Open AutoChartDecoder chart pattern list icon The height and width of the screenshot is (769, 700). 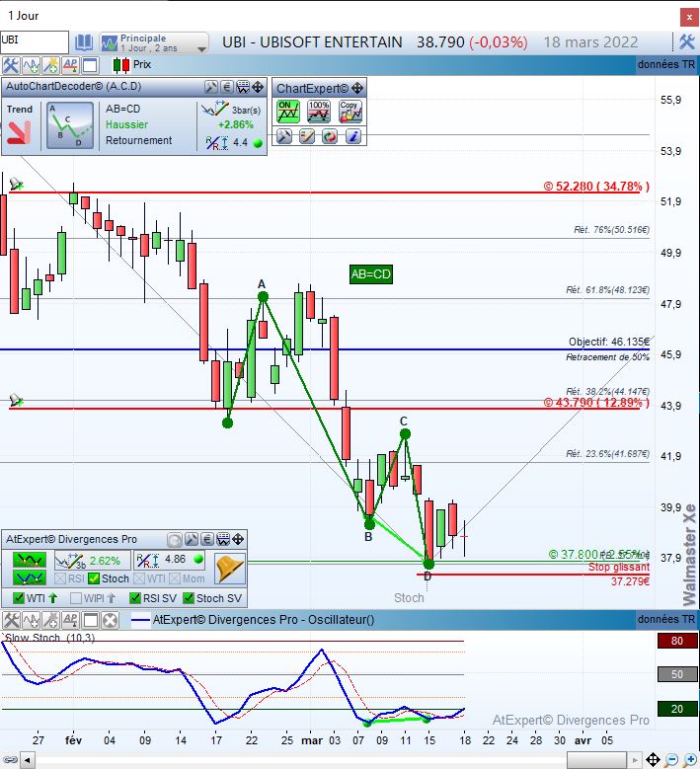(x=243, y=87)
